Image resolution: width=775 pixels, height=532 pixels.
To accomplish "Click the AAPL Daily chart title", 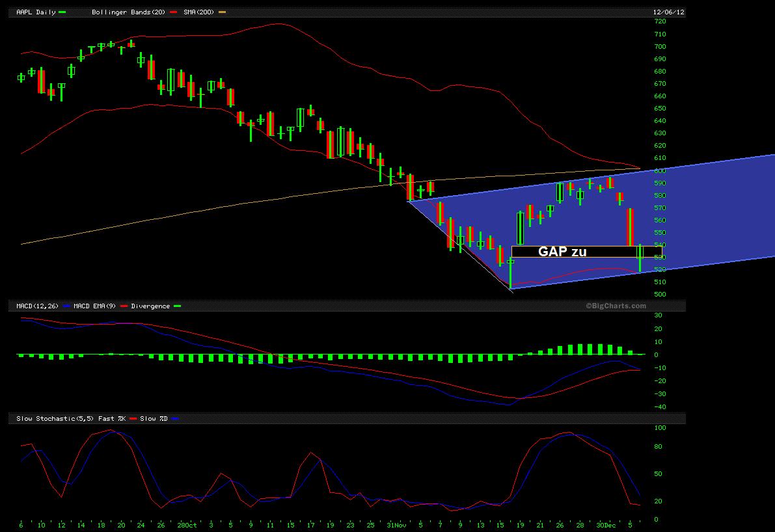I will (36, 12).
